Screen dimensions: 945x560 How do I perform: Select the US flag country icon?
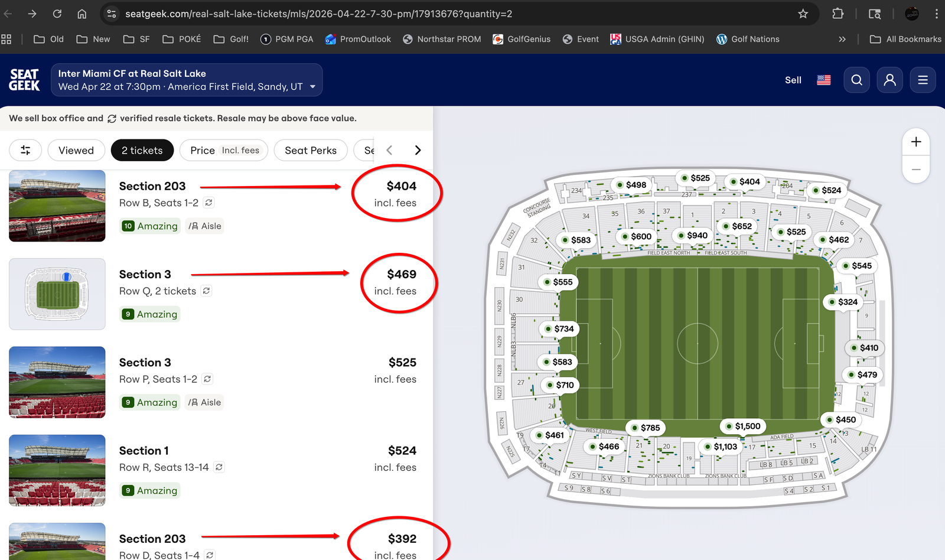tap(824, 80)
